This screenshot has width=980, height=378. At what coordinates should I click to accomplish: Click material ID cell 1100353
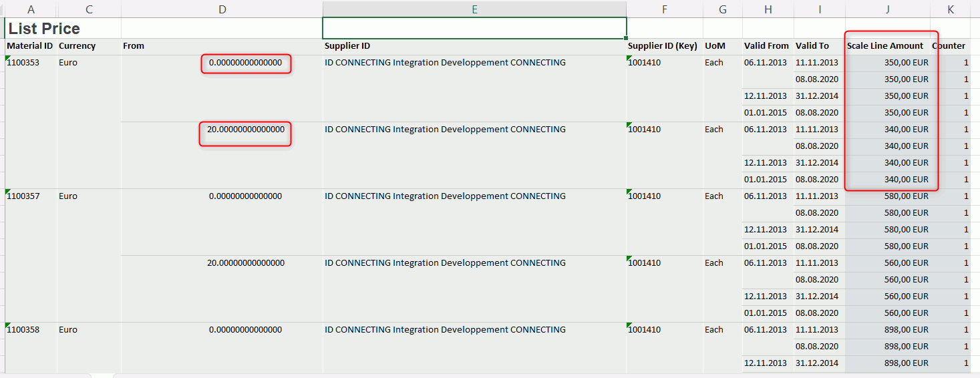(23, 63)
